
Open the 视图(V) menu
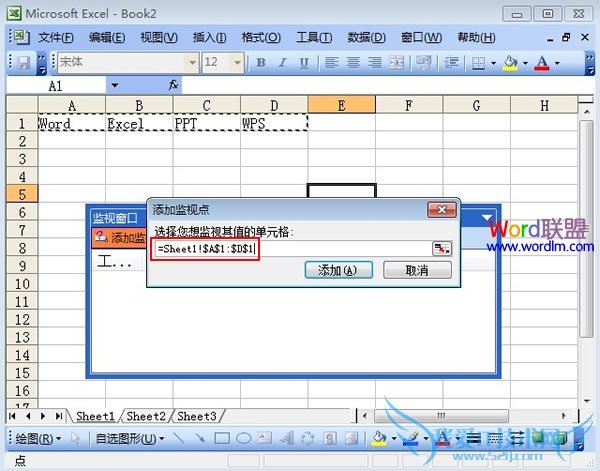(158, 37)
